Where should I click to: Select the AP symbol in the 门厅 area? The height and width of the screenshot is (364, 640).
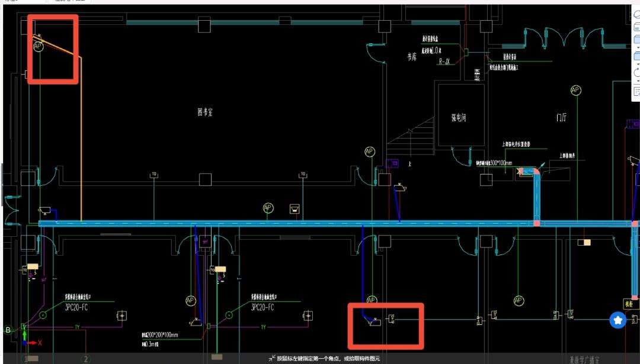click(575, 90)
